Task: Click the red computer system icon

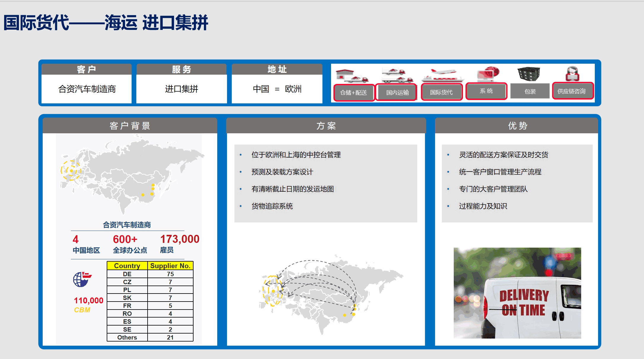Action: (x=488, y=74)
